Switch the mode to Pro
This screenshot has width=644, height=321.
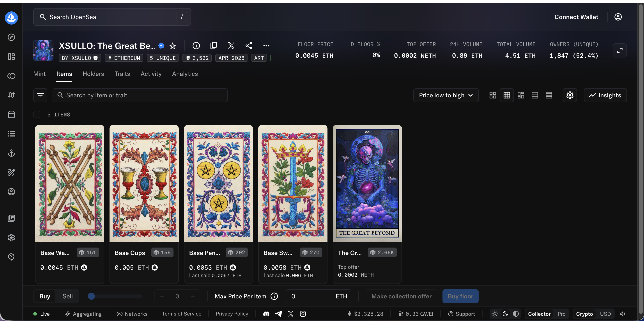click(561, 314)
